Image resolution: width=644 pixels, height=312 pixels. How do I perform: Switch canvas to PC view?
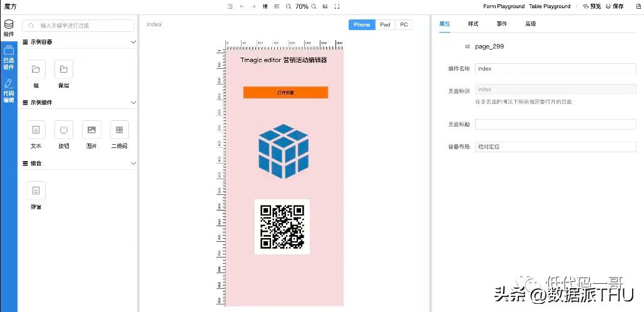click(x=404, y=24)
